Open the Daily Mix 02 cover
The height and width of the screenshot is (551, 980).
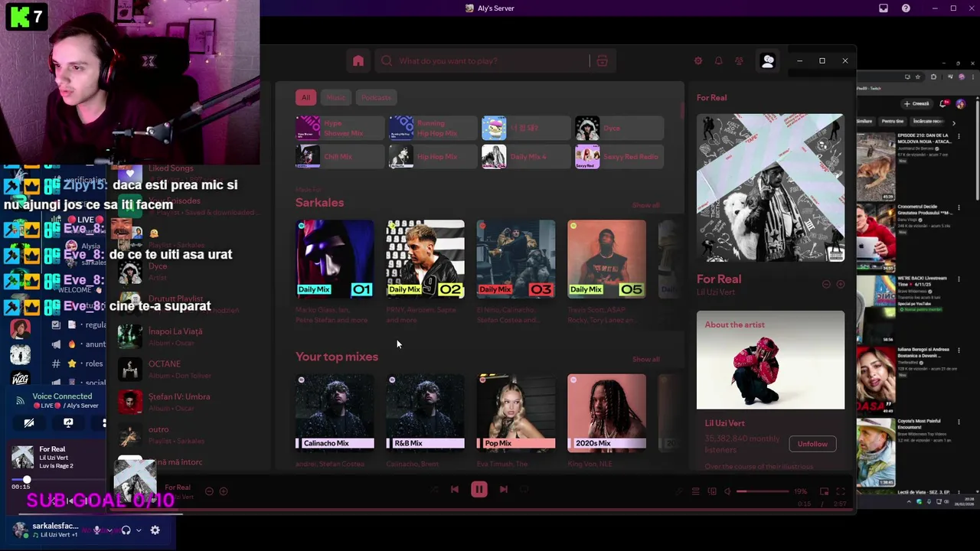pyautogui.click(x=425, y=259)
